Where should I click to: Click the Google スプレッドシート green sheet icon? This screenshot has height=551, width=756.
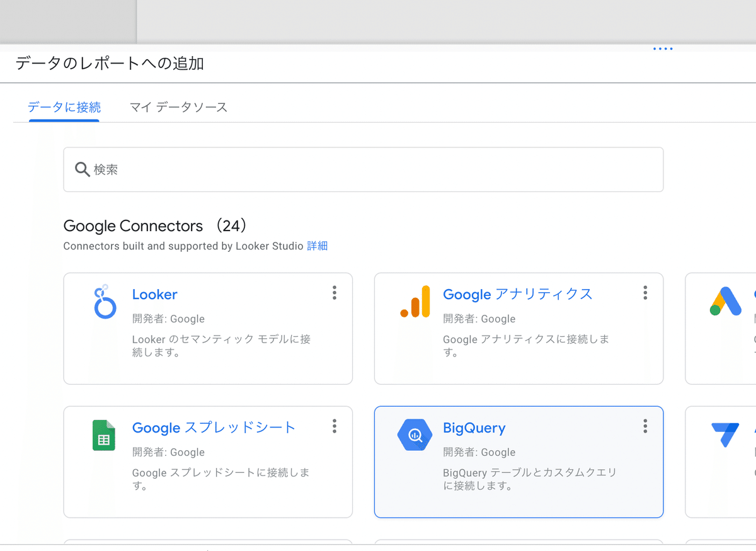point(104,435)
